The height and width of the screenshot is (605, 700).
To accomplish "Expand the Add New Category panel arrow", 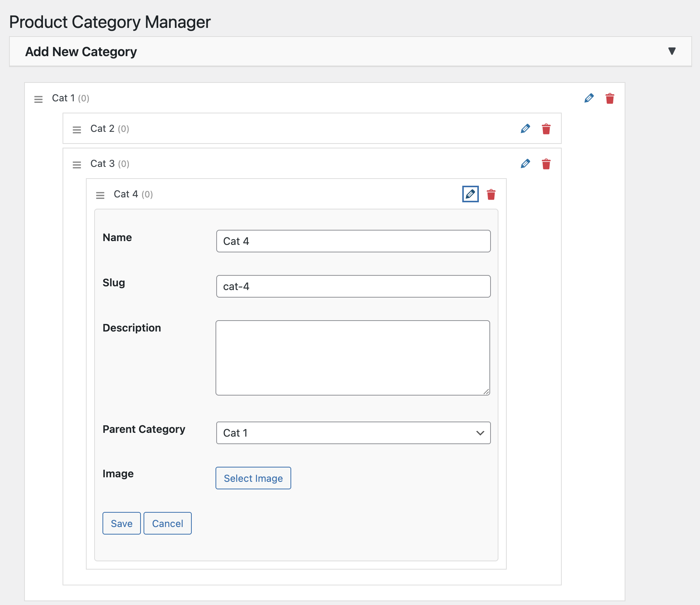I will coord(672,51).
